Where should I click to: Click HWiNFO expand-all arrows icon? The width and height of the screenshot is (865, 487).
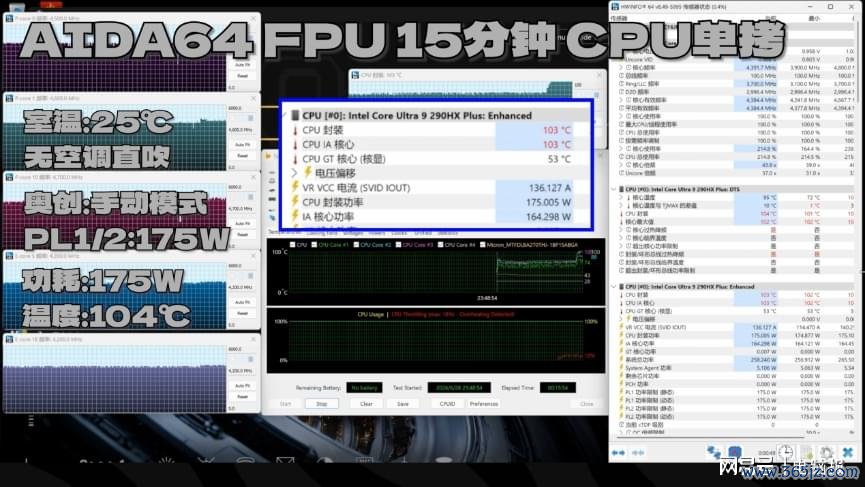tap(618, 453)
